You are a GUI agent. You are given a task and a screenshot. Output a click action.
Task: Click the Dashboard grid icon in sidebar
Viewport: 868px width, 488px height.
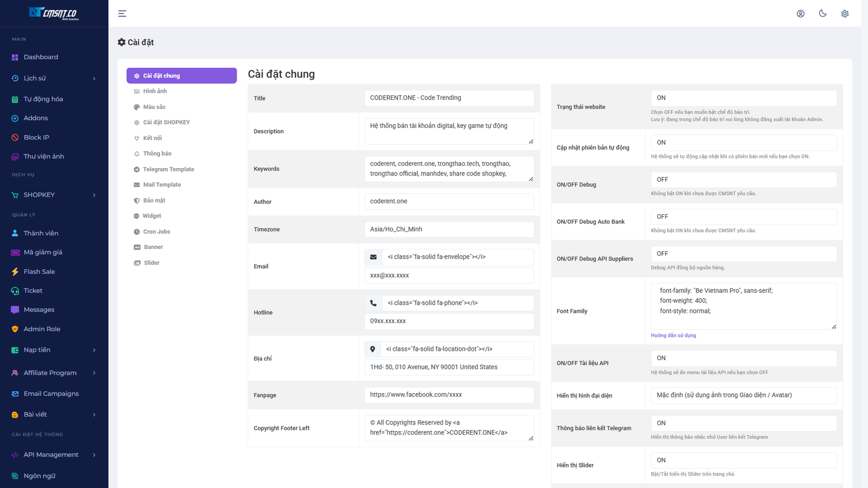pos(15,57)
